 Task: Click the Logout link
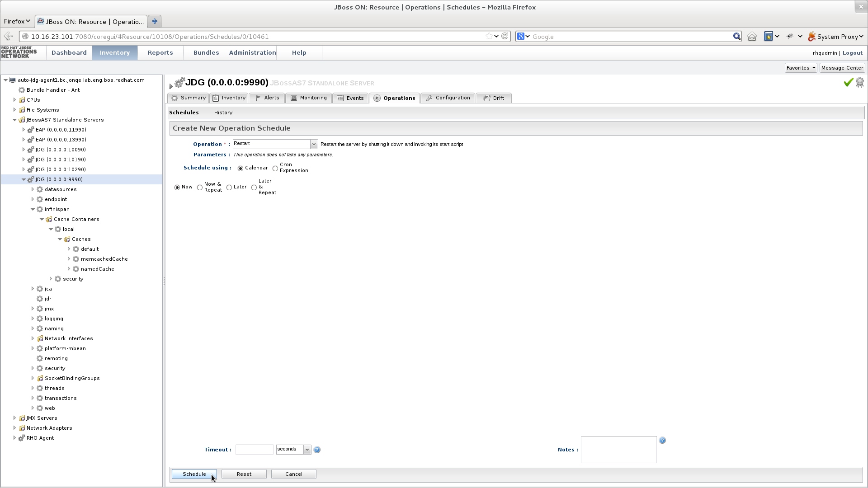[852, 53]
